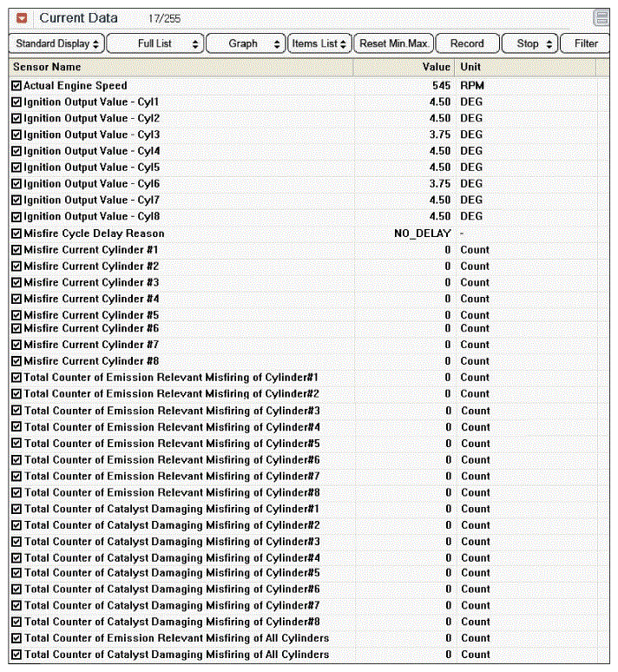Uncheck Actual Engine Speed checkbox
The height and width of the screenshot is (672, 618).
pos(16,86)
